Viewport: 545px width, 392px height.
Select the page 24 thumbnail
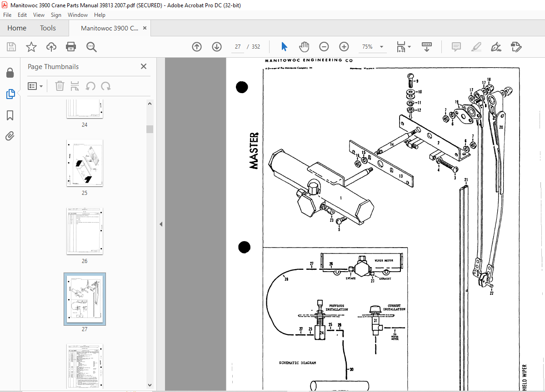(x=85, y=109)
